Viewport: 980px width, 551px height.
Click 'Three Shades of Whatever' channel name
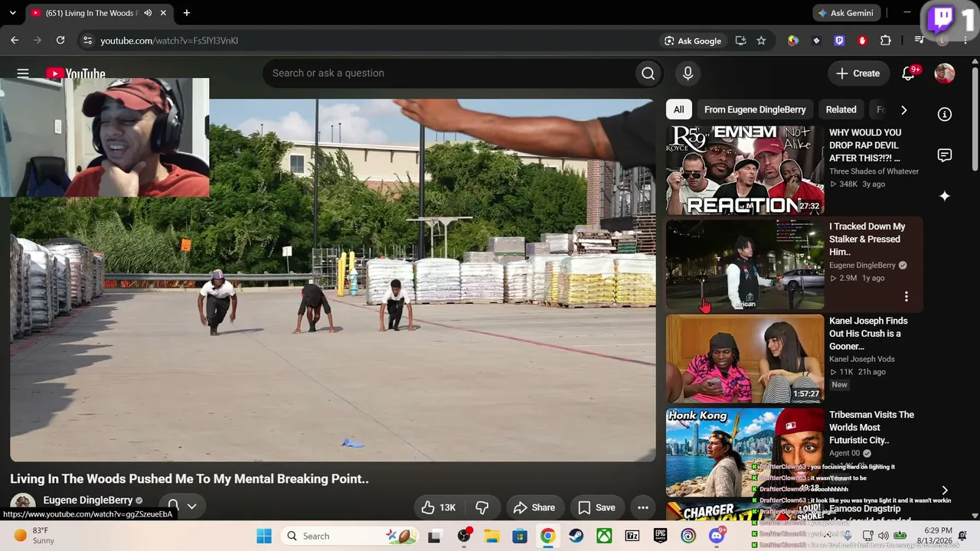point(874,171)
